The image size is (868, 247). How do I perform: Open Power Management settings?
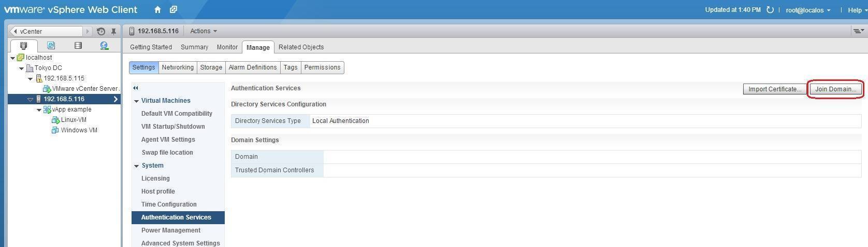(x=171, y=230)
